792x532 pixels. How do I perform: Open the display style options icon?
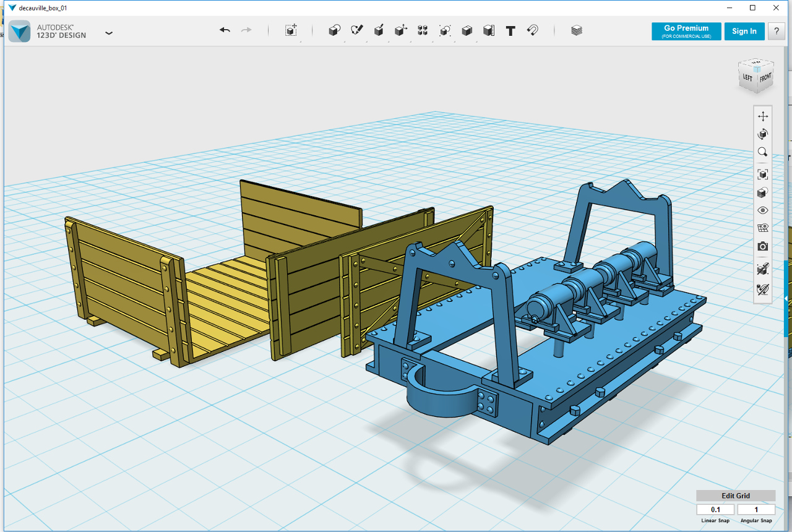click(763, 193)
